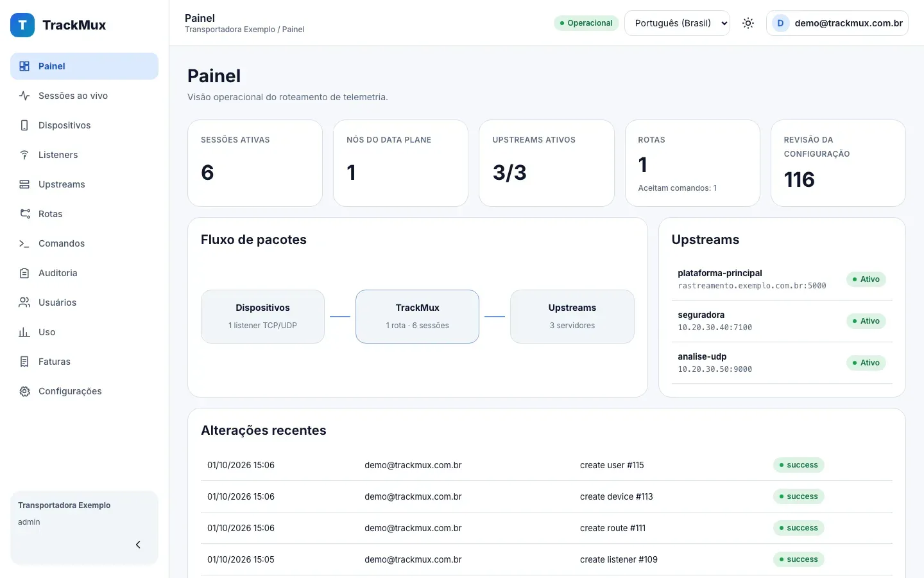The height and width of the screenshot is (578, 924).
Task: Click the 'create user #115' entry
Action: 612,465
